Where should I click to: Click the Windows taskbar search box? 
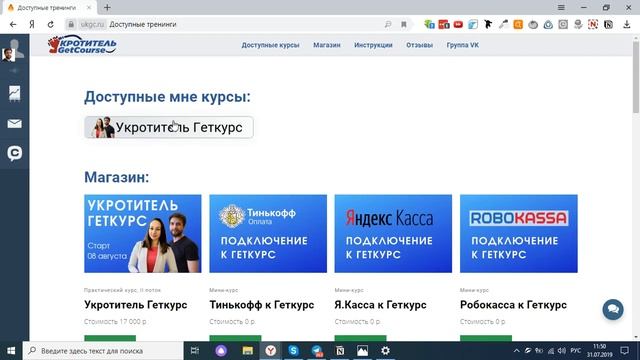(x=102, y=351)
